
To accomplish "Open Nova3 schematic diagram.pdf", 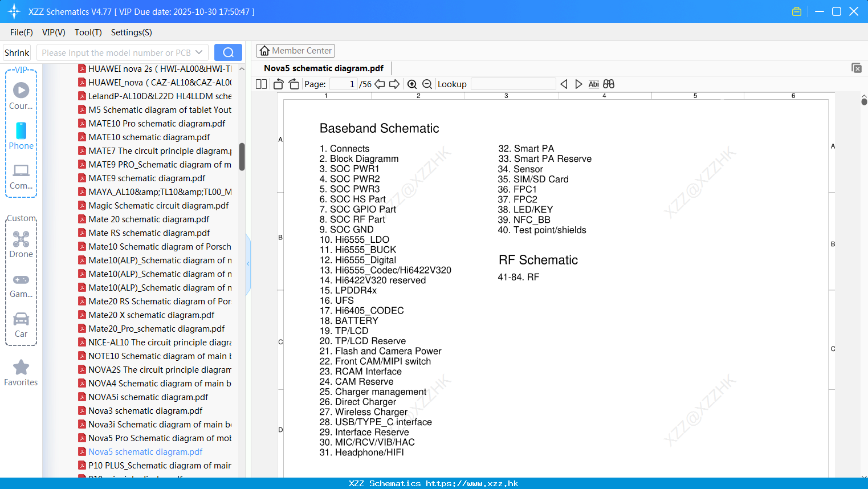I will (140, 410).
